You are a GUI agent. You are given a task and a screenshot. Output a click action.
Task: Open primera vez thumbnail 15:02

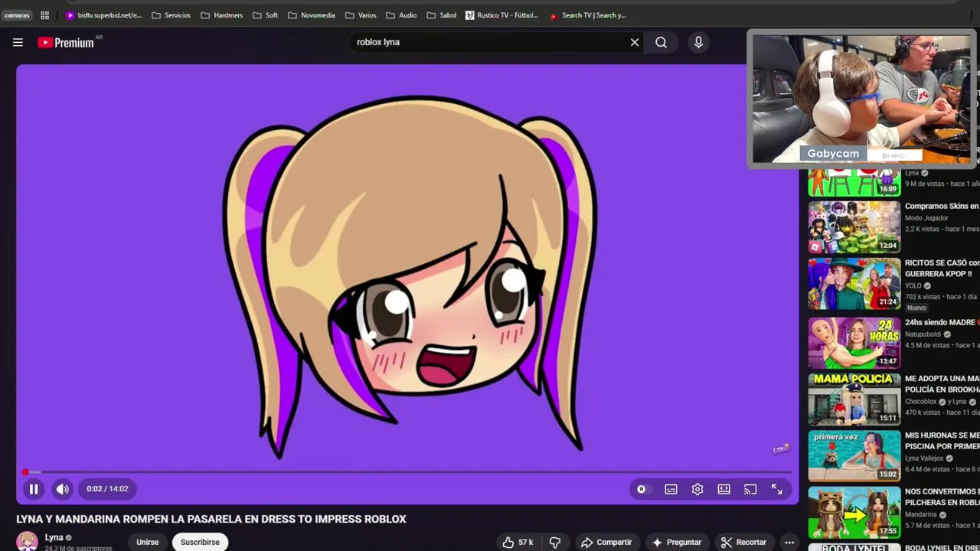coord(854,455)
